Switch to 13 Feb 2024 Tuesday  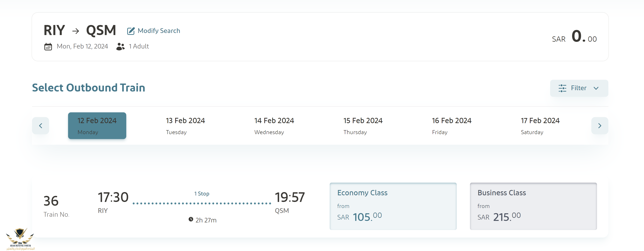point(185,126)
